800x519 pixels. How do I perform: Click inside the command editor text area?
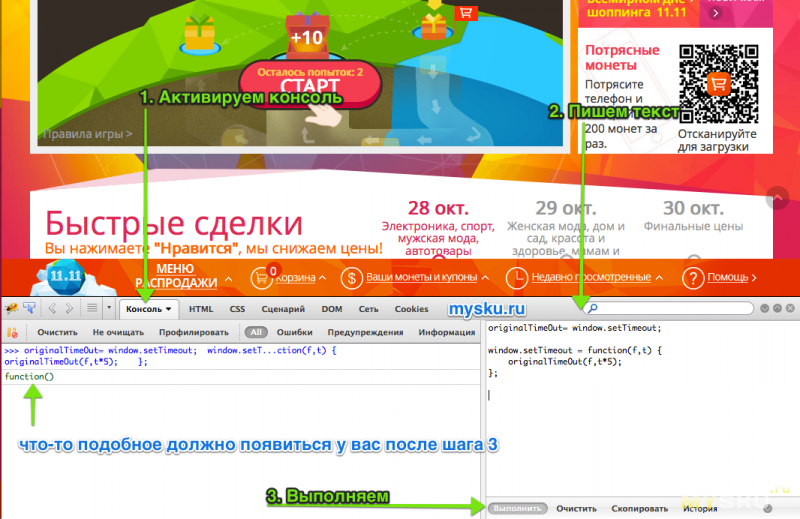point(642,408)
